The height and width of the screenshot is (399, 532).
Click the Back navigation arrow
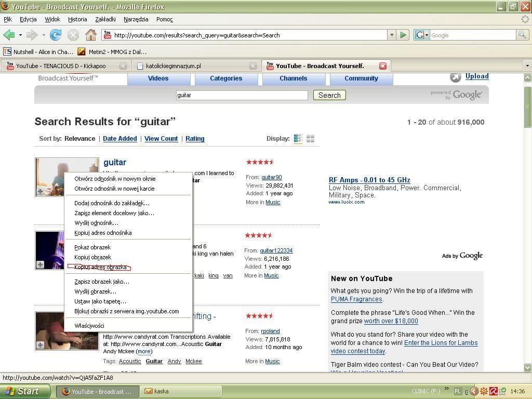point(9,35)
